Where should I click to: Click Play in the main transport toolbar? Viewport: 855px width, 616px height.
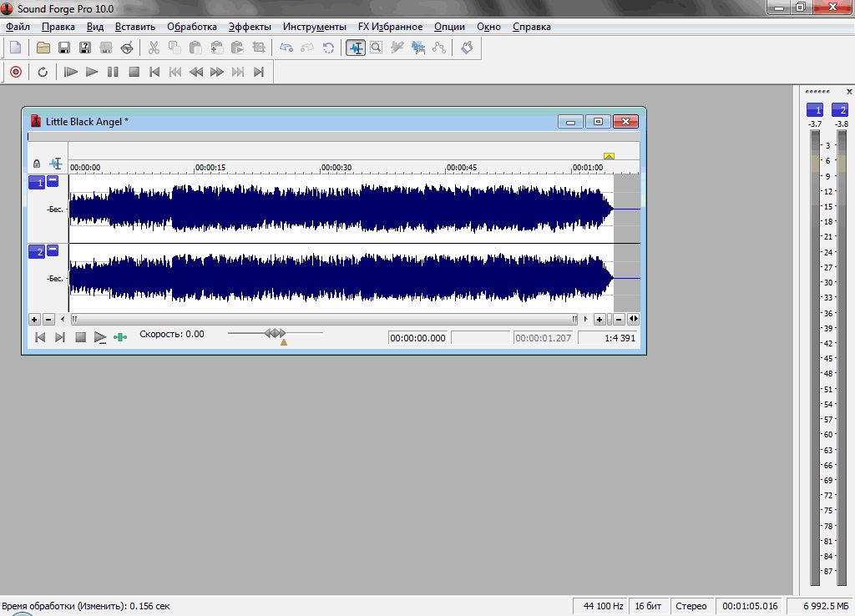pyautogui.click(x=92, y=72)
